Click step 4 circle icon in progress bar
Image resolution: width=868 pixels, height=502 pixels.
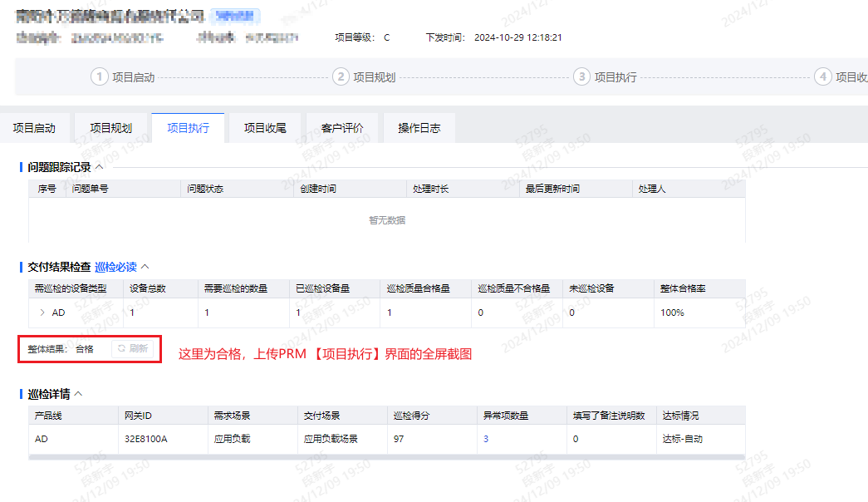click(x=823, y=76)
